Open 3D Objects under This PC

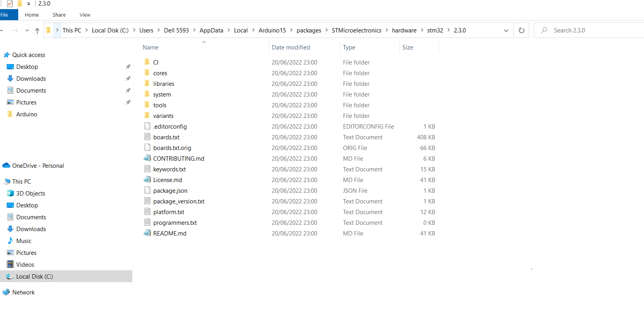click(x=30, y=194)
